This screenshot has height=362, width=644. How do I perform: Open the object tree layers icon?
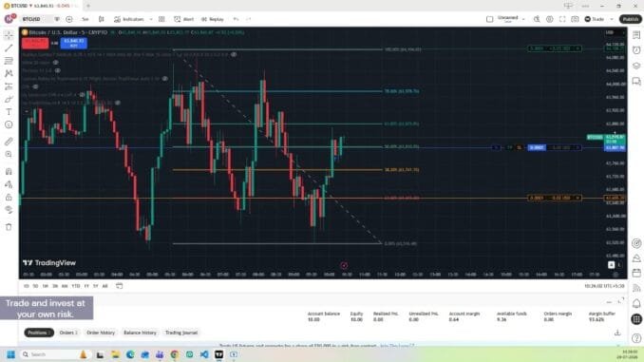point(636,66)
